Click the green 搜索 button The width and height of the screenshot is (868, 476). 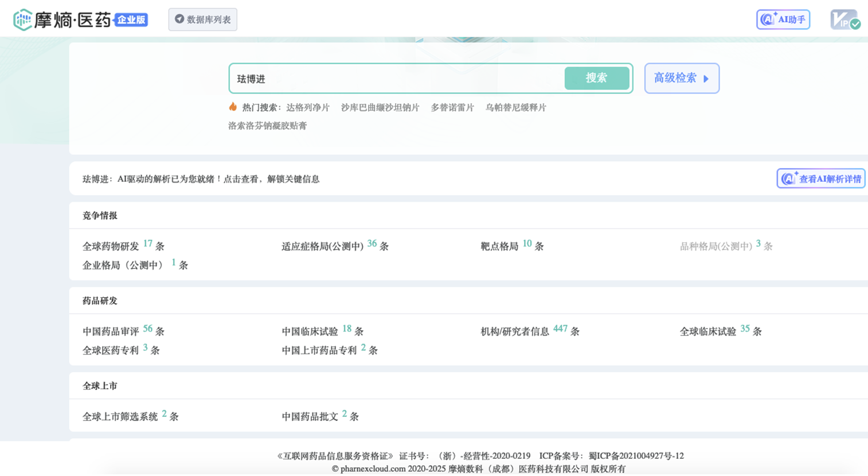point(597,78)
